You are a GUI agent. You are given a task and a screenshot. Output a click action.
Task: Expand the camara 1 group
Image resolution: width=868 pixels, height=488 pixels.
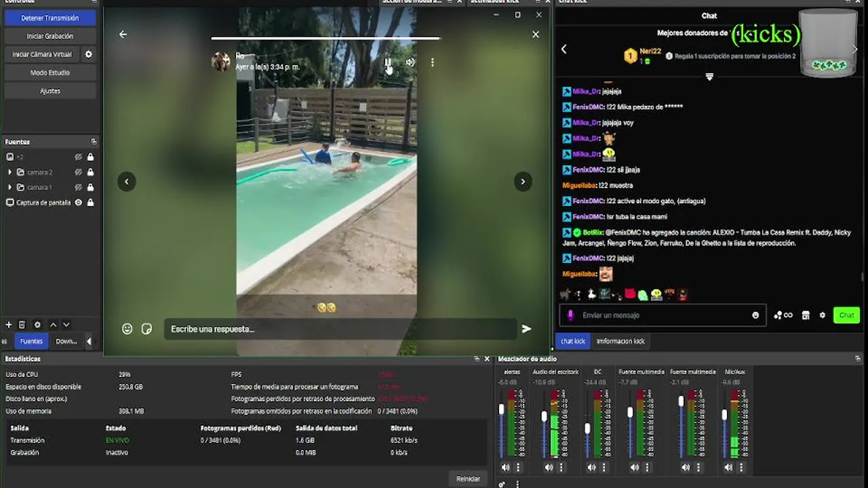click(x=9, y=187)
